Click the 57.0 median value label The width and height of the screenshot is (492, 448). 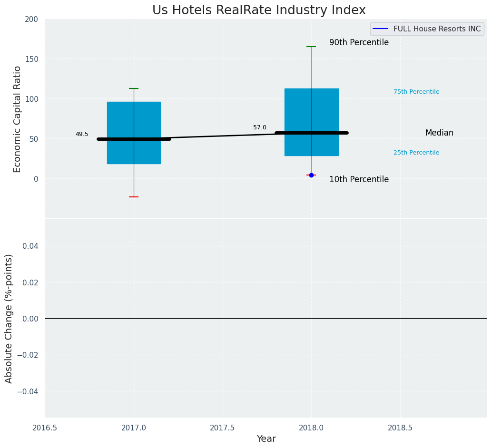(x=260, y=127)
